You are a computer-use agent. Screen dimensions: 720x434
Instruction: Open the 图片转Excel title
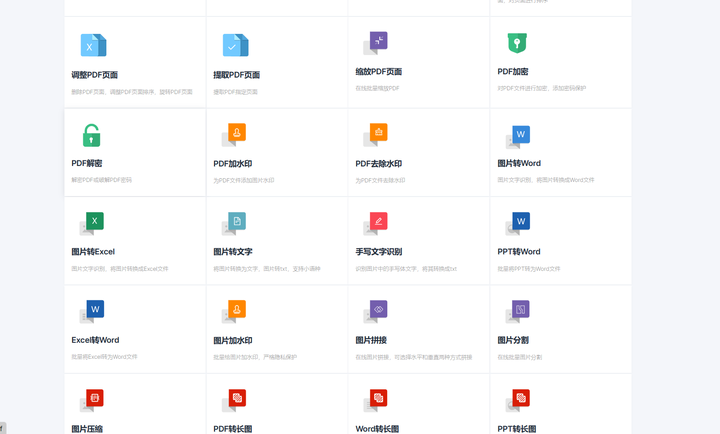tap(93, 252)
